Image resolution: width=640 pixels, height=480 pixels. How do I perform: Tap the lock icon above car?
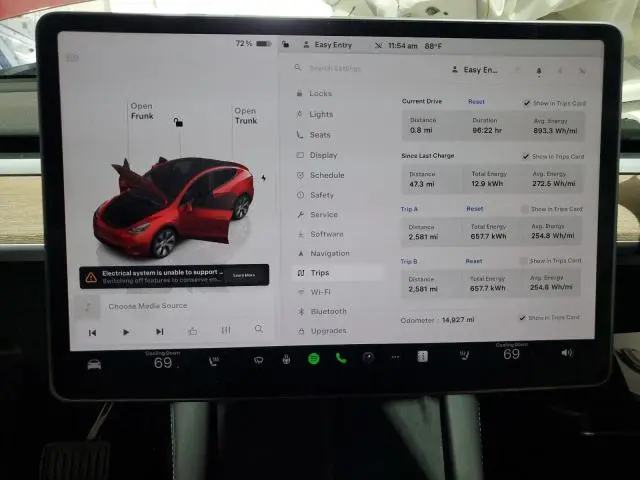[x=178, y=122]
